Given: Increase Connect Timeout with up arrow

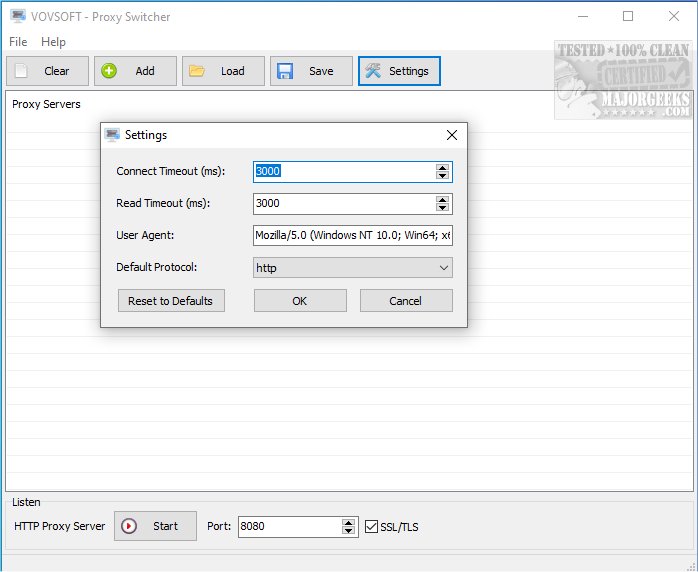Looking at the screenshot, I should [x=443, y=167].
